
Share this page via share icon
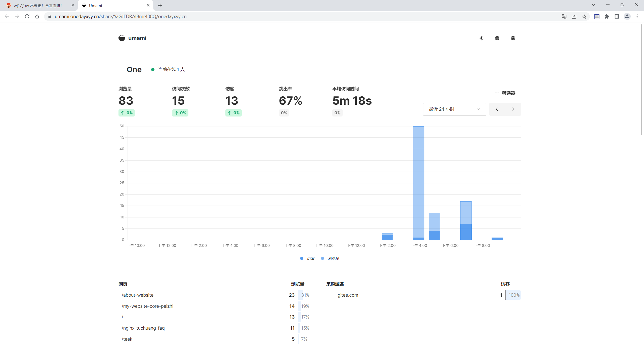tap(574, 16)
